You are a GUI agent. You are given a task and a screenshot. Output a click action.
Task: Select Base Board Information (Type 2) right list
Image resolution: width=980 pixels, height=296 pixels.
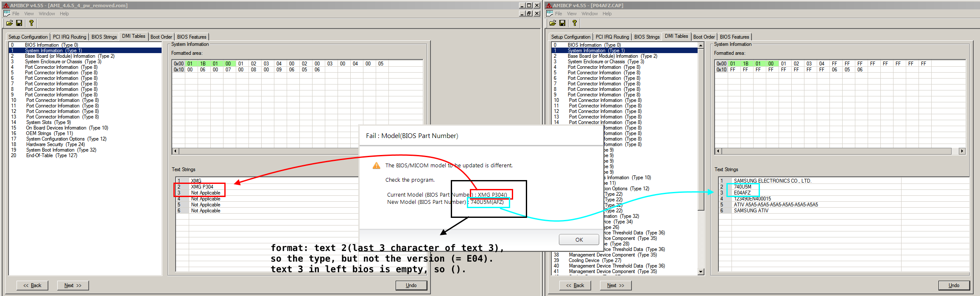[x=624, y=56]
